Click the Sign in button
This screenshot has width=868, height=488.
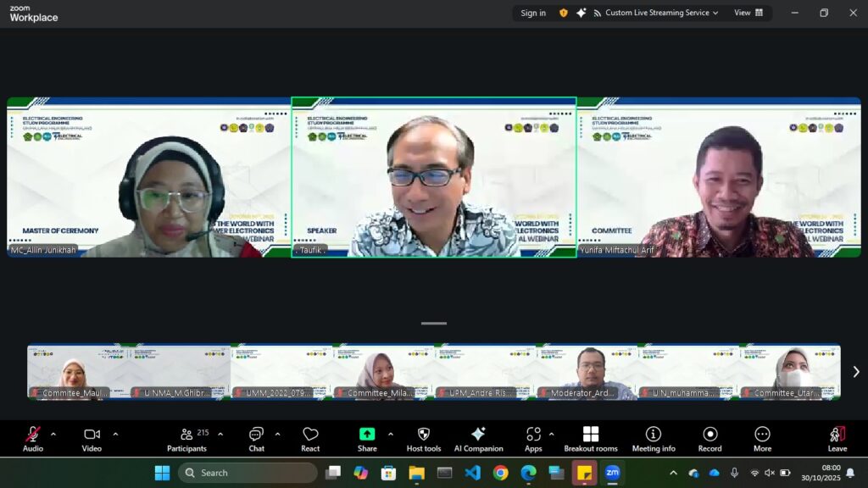(x=533, y=13)
